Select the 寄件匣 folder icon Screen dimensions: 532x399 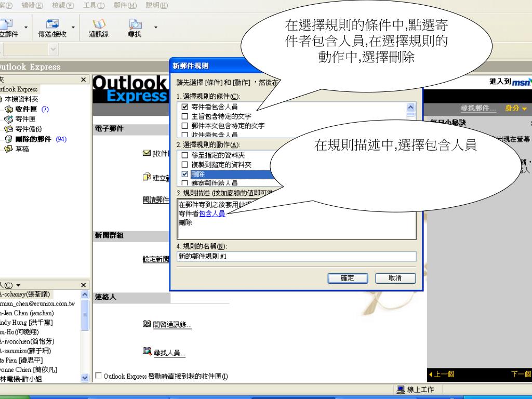8,119
